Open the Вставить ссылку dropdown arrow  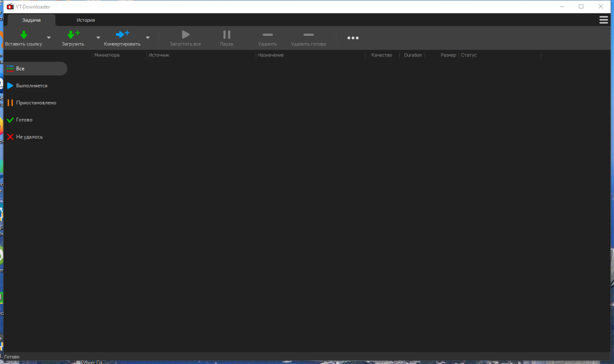49,38
